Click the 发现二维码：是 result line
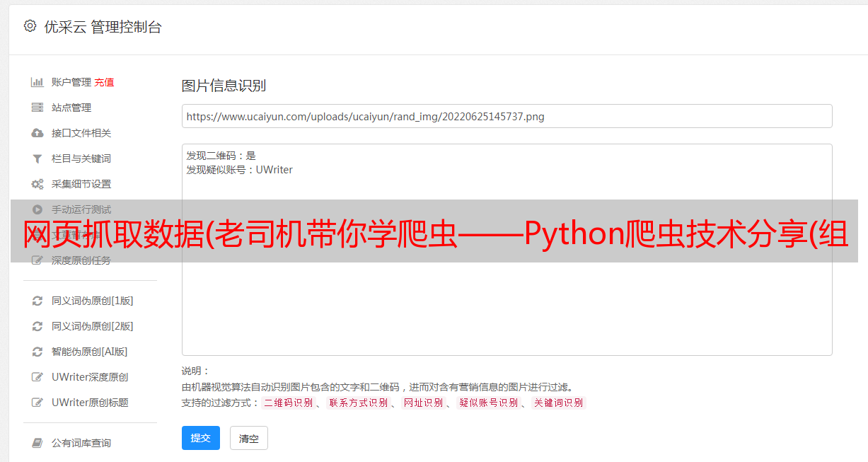868x462 pixels. (x=221, y=156)
